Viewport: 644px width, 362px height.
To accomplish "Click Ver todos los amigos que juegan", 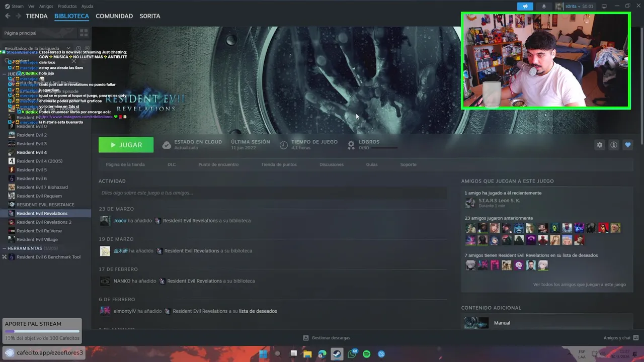I will pos(580,285).
